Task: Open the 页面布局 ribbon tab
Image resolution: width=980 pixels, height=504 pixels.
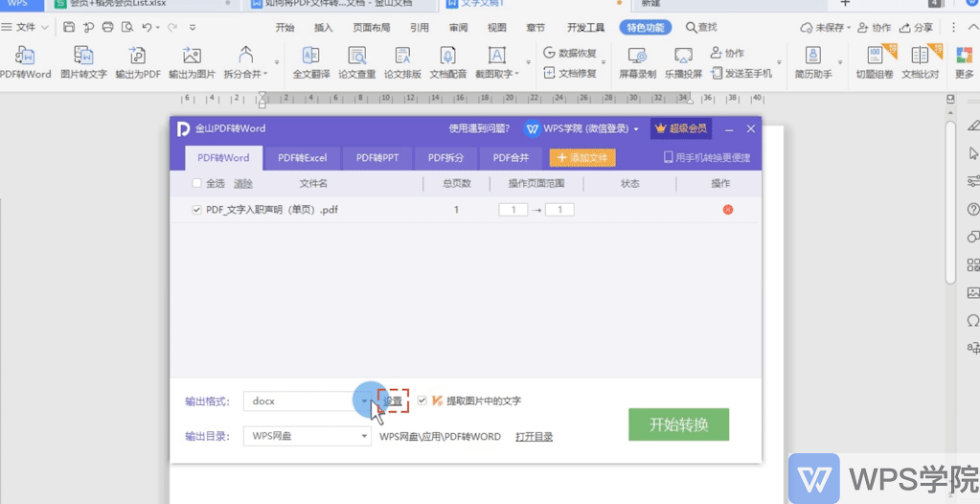Action: pyautogui.click(x=372, y=28)
